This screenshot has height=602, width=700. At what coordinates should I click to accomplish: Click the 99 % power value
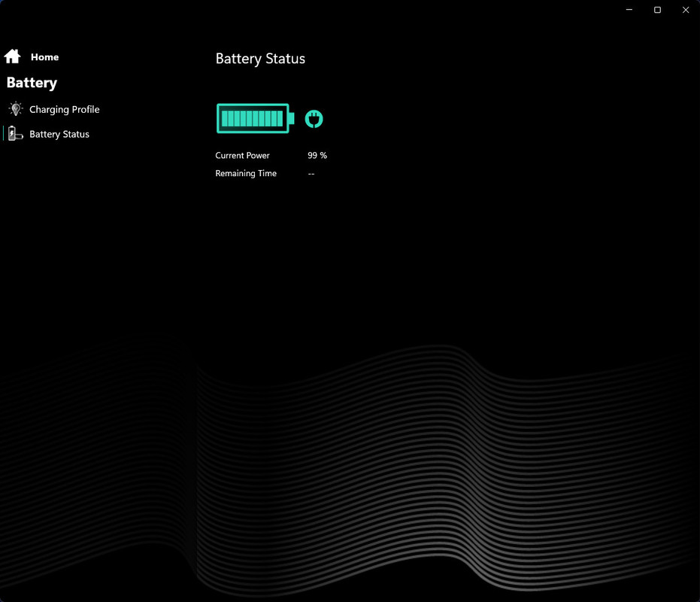tap(317, 156)
